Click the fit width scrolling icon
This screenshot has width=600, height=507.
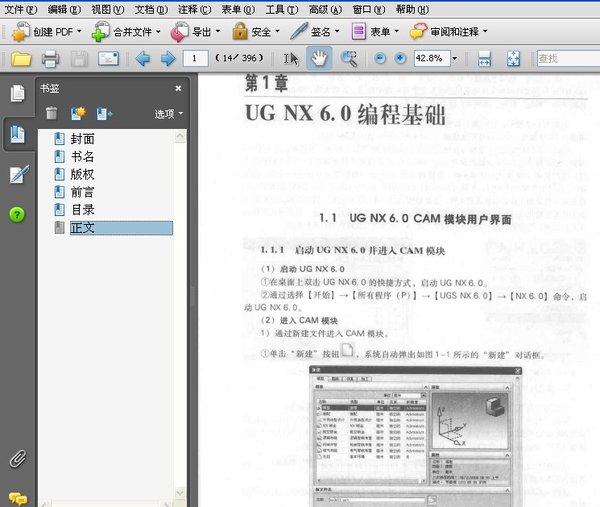pyautogui.click(x=484, y=59)
